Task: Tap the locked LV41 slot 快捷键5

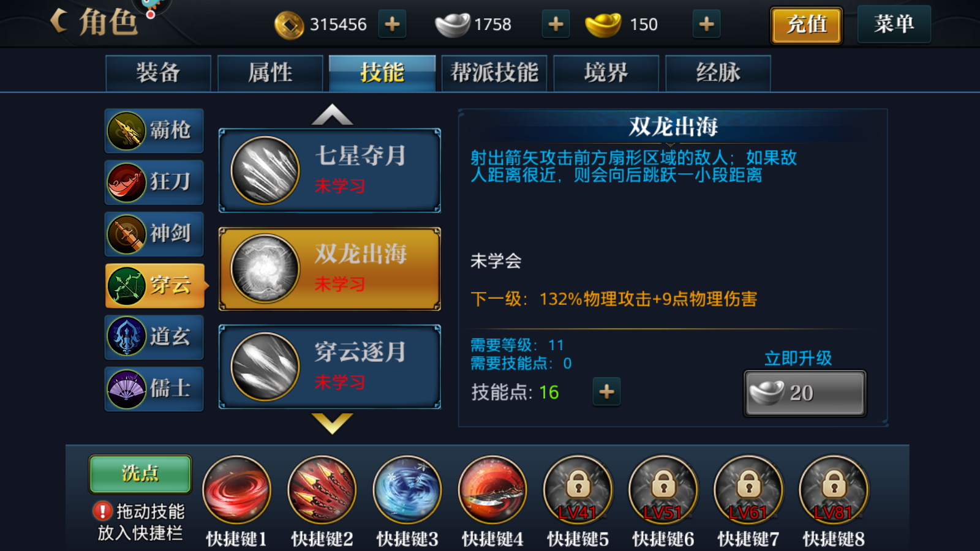Action: [578, 490]
